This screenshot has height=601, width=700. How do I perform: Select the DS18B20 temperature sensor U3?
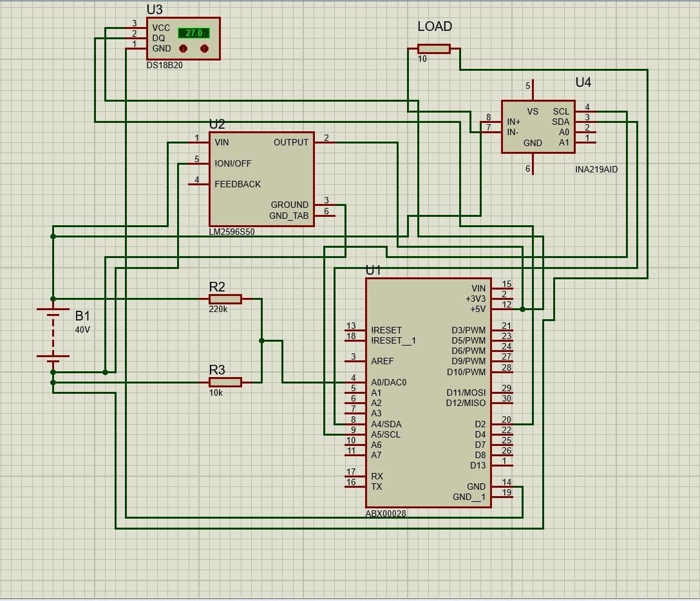coord(183,39)
